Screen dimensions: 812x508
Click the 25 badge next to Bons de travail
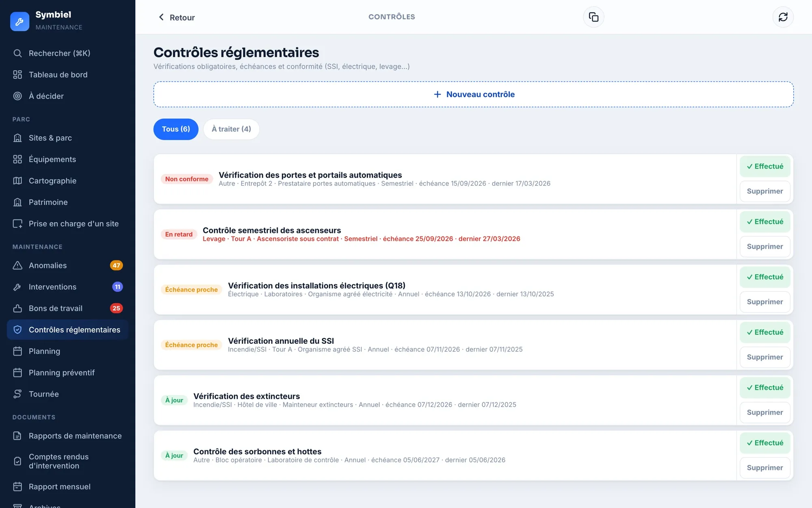[x=116, y=308]
